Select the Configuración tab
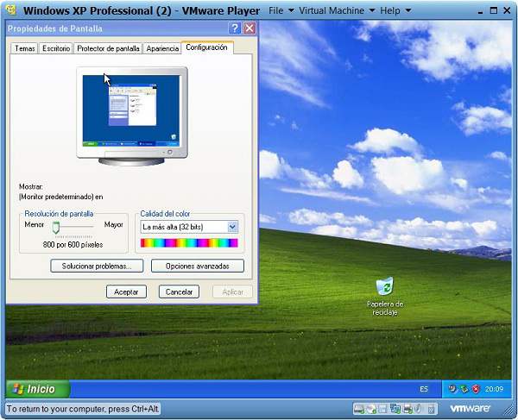 coord(207,47)
